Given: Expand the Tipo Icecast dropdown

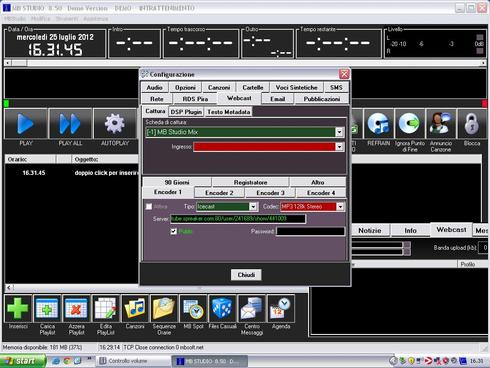Looking at the screenshot, I should click(x=253, y=207).
